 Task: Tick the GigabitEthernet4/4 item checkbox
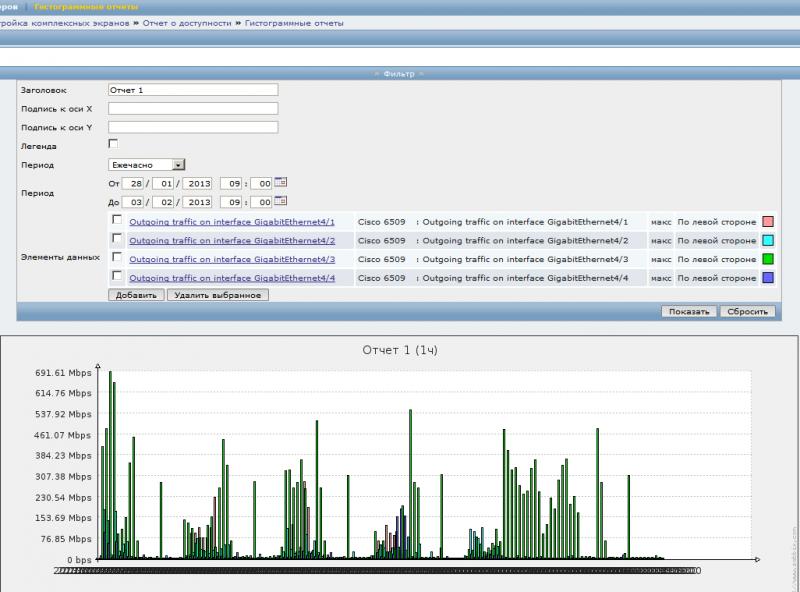(x=117, y=276)
